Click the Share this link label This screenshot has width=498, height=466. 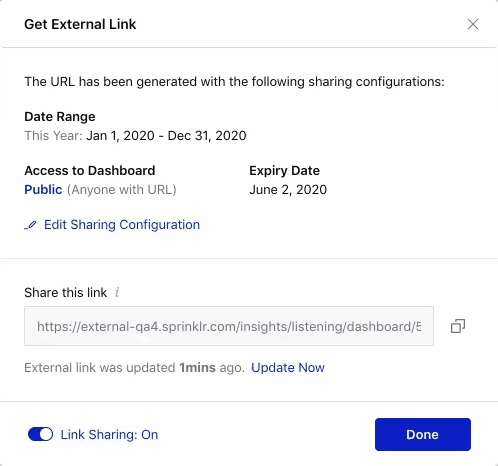tap(66, 292)
